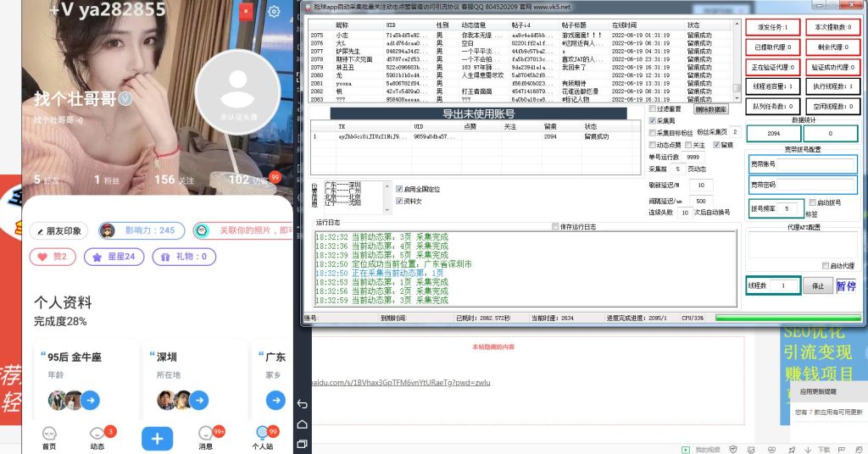Click the emulator home icon
Image resolution: width=868 pixels, height=454 pixels.
pos(303,424)
